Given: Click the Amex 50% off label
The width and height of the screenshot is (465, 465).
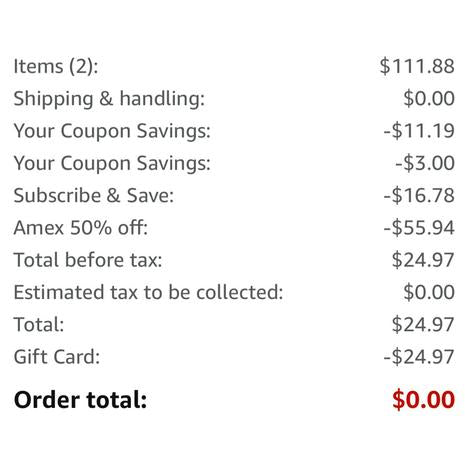Looking at the screenshot, I should [80, 228].
